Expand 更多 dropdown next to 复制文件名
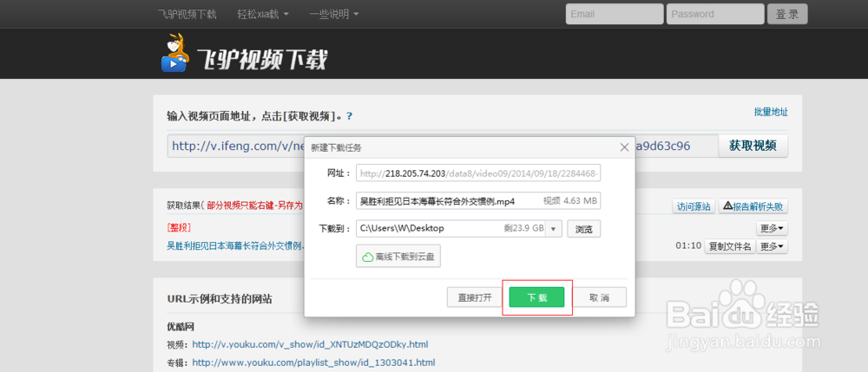The image size is (868, 372). [773, 246]
